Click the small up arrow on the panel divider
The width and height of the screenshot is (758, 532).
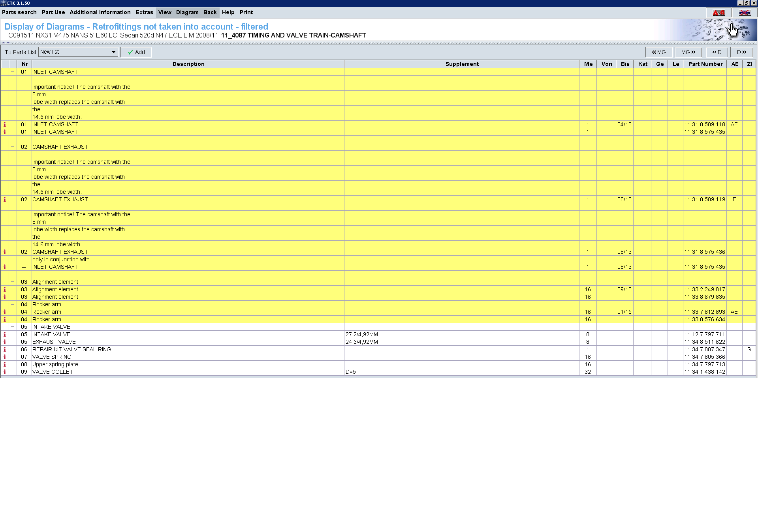pos(4,43)
